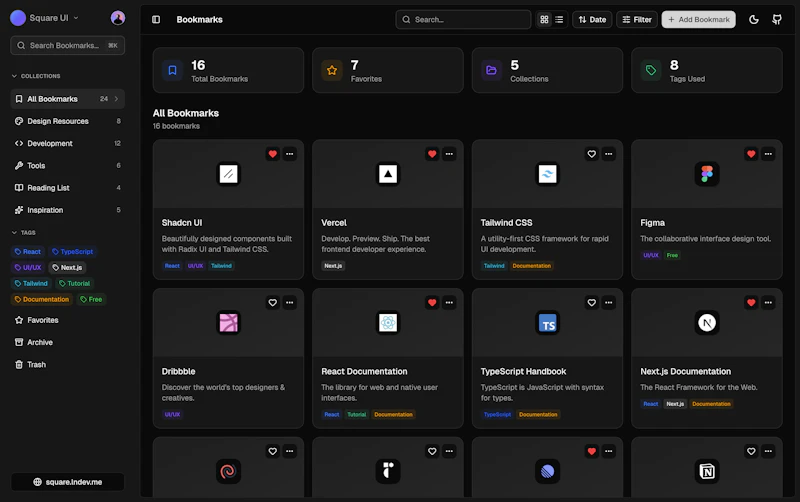Expand All Bookmarks chevron arrow

pyautogui.click(x=116, y=99)
